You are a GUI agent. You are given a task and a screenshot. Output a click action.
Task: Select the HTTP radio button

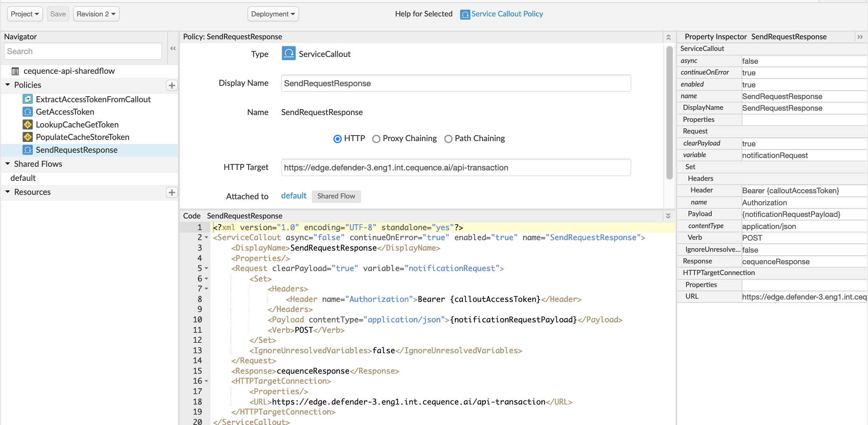click(337, 139)
